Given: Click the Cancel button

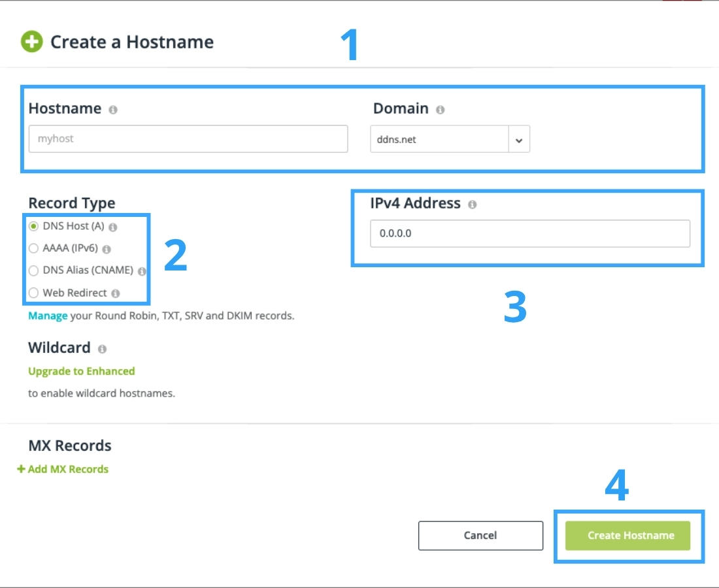Looking at the screenshot, I should (480, 535).
